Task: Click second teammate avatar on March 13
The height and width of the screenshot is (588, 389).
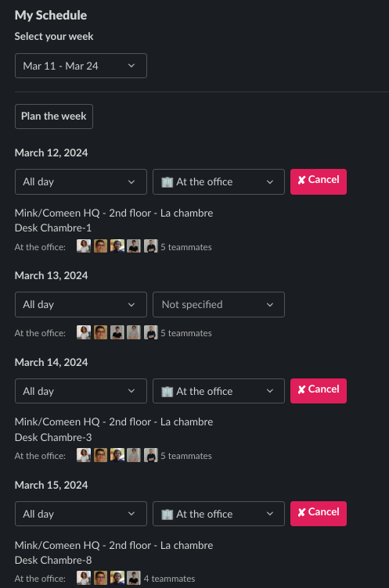Action: 100,332
